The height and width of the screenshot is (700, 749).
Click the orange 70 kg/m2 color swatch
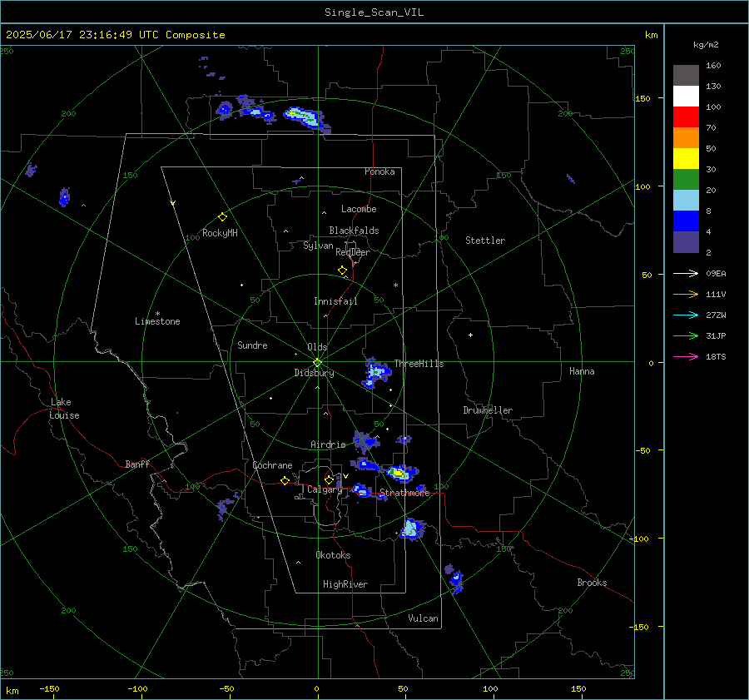click(686, 138)
